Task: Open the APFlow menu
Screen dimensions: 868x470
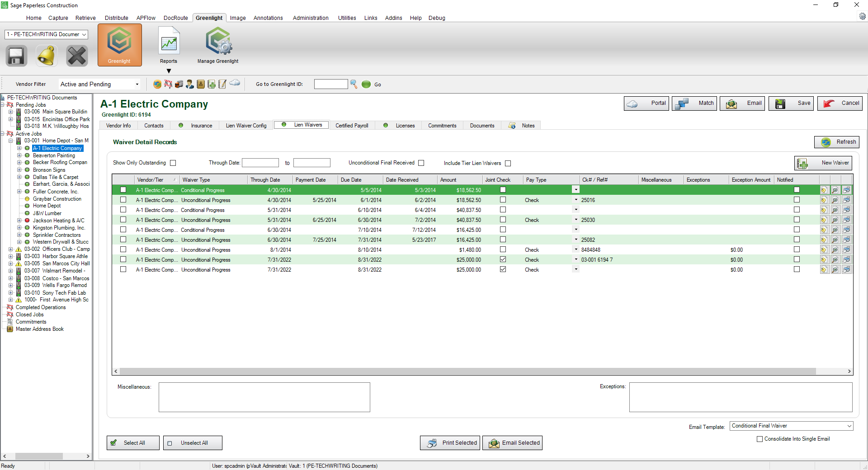Action: point(146,18)
